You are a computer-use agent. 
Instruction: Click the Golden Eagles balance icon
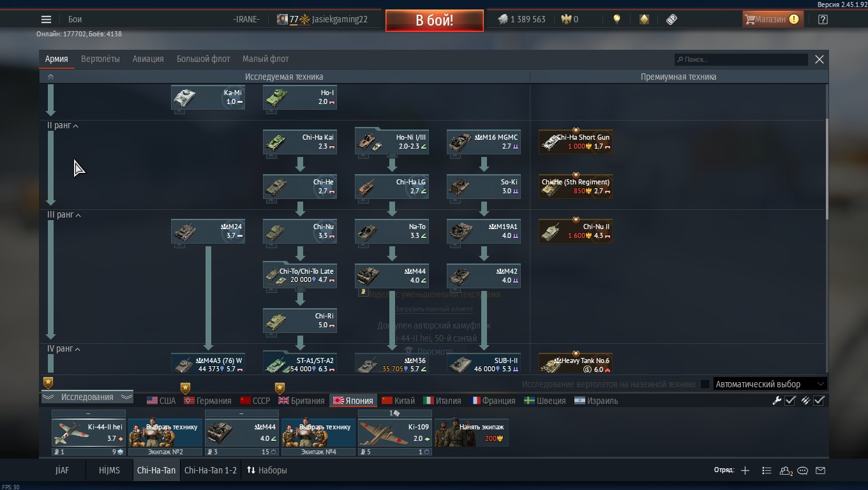(x=565, y=19)
